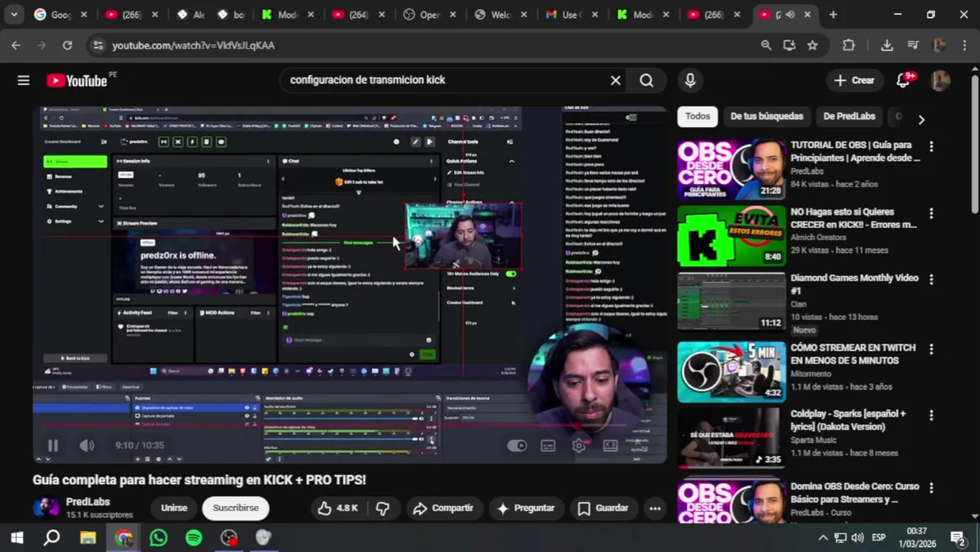This screenshot has height=552, width=980.
Task: Open more actions ellipsis beside Guardar
Action: pos(655,508)
